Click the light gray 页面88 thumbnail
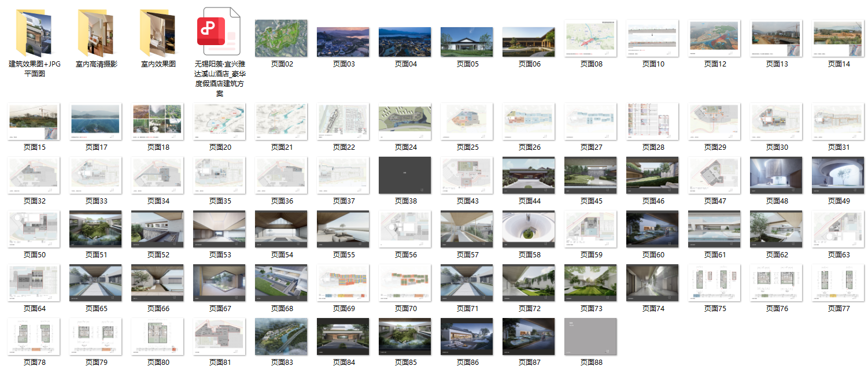The width and height of the screenshot is (868, 377). click(590, 335)
